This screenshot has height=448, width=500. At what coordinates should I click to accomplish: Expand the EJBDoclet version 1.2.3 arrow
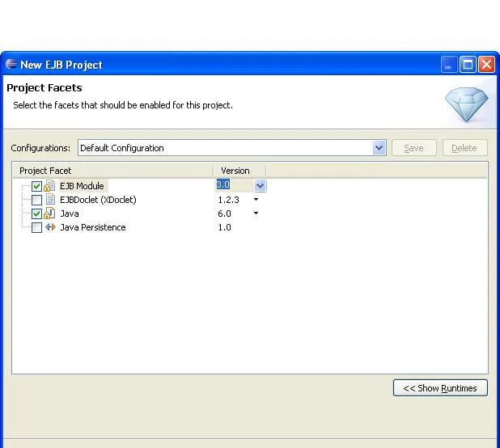pos(256,200)
